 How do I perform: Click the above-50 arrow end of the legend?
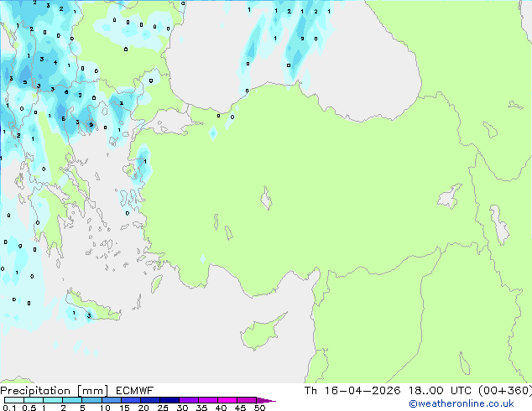click(x=266, y=400)
